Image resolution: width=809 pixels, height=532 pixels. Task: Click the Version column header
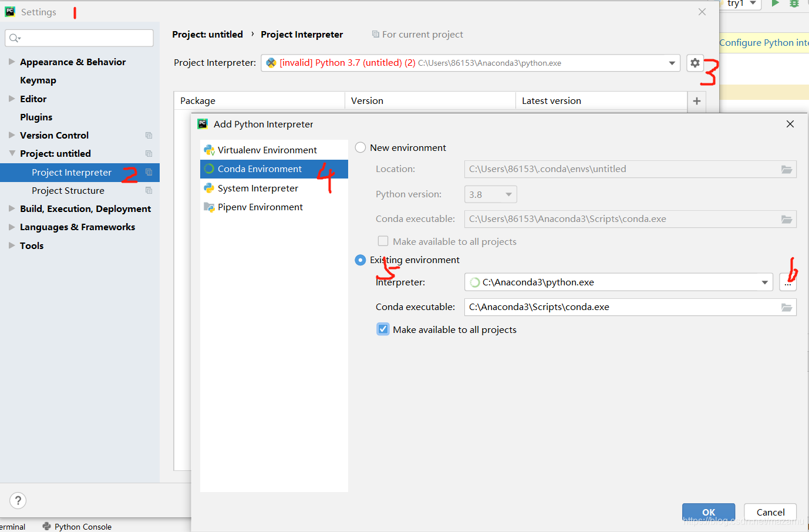[x=430, y=101]
